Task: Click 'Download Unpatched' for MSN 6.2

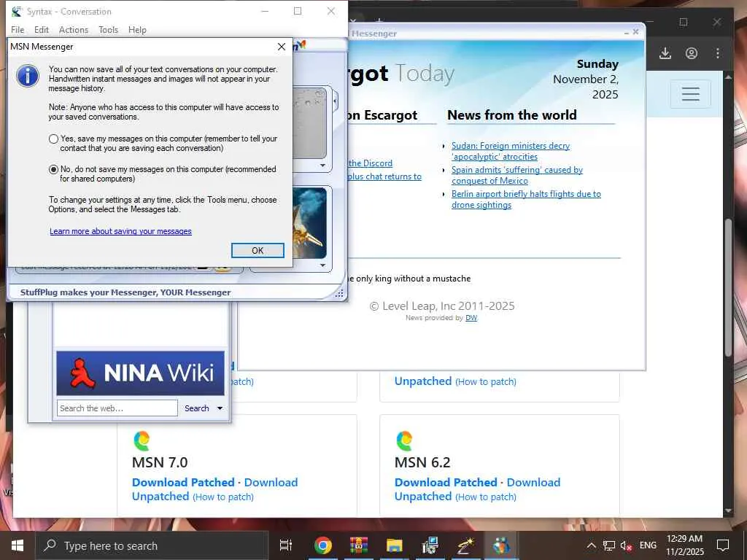Action: pos(477,489)
